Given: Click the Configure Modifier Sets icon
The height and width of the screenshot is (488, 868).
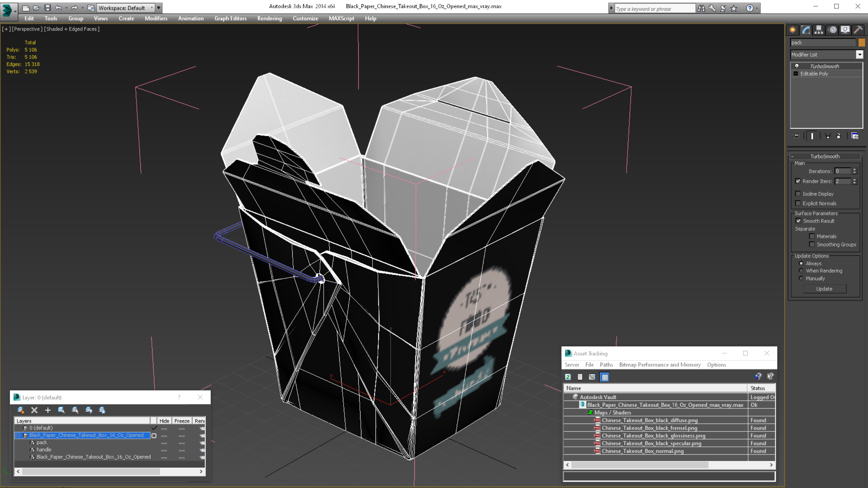Looking at the screenshot, I should pyautogui.click(x=855, y=136).
